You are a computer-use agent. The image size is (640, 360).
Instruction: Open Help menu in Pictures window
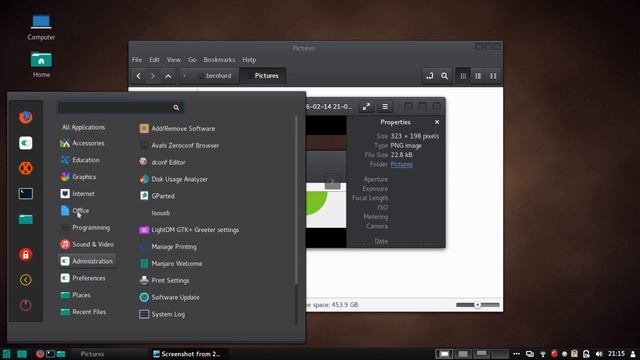coord(249,60)
